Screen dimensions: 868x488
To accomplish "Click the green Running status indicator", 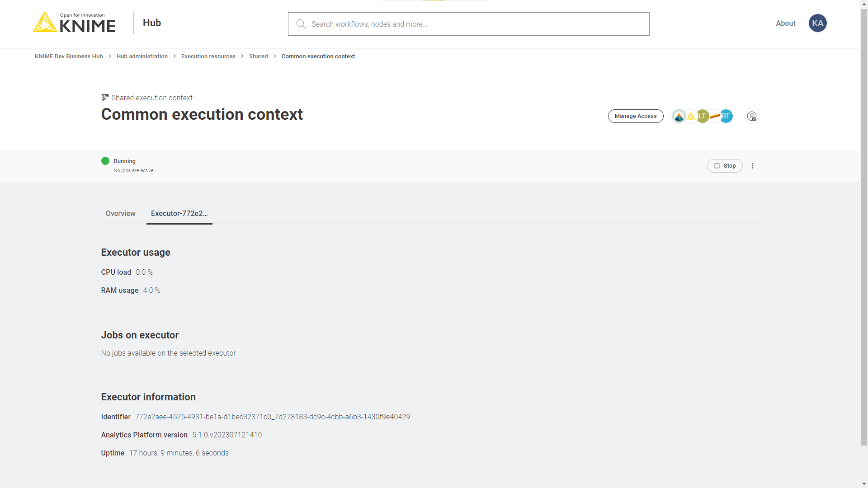I will coord(105,161).
